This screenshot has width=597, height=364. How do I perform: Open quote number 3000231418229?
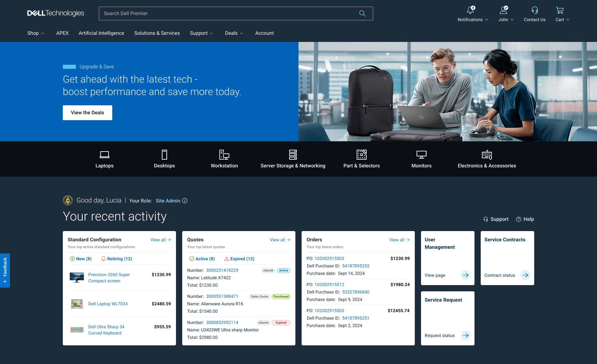[x=222, y=270]
